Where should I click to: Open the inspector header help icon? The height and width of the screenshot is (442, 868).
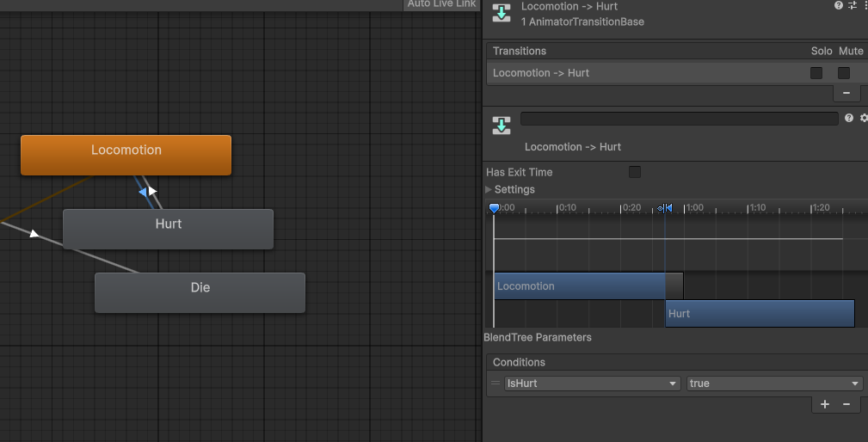click(839, 5)
